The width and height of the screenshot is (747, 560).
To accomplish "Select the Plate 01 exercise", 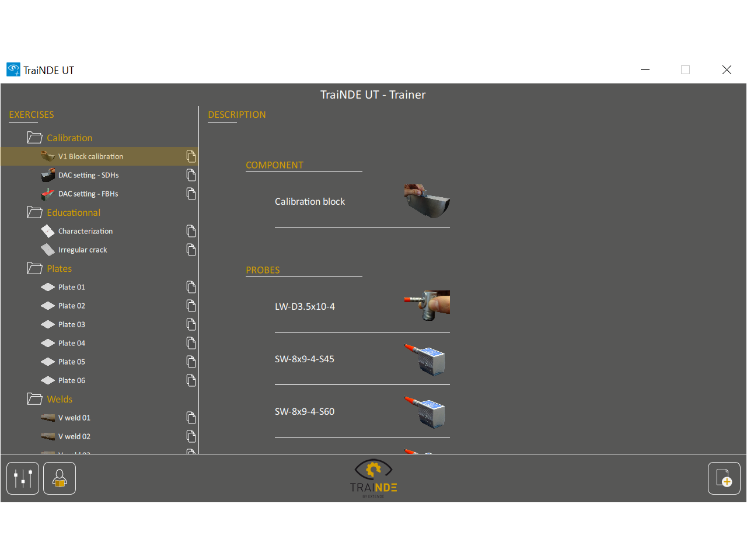I will 99,287.
